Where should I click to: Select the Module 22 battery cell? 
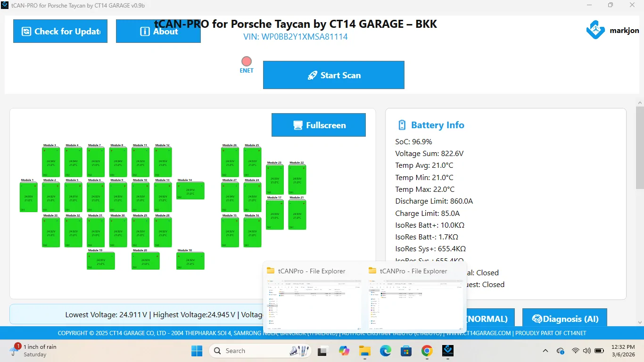point(297,180)
